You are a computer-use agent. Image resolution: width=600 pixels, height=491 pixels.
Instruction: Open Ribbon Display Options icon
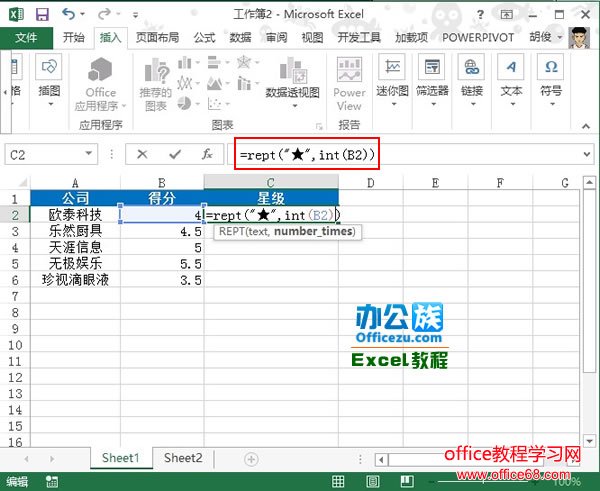(x=507, y=15)
